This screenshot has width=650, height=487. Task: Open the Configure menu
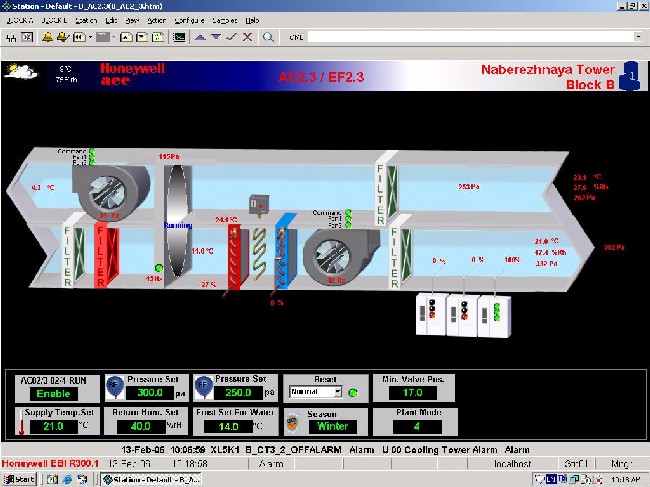point(189,20)
